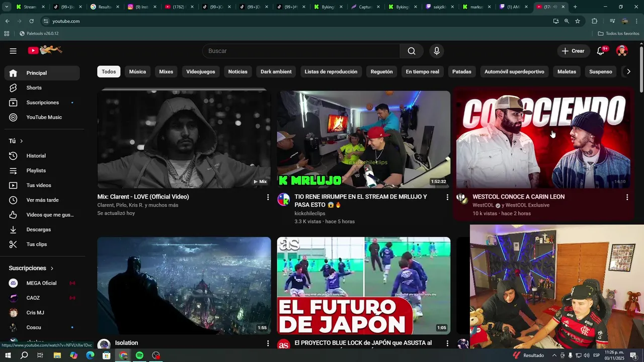Select the En tiempo real chip

423,72
